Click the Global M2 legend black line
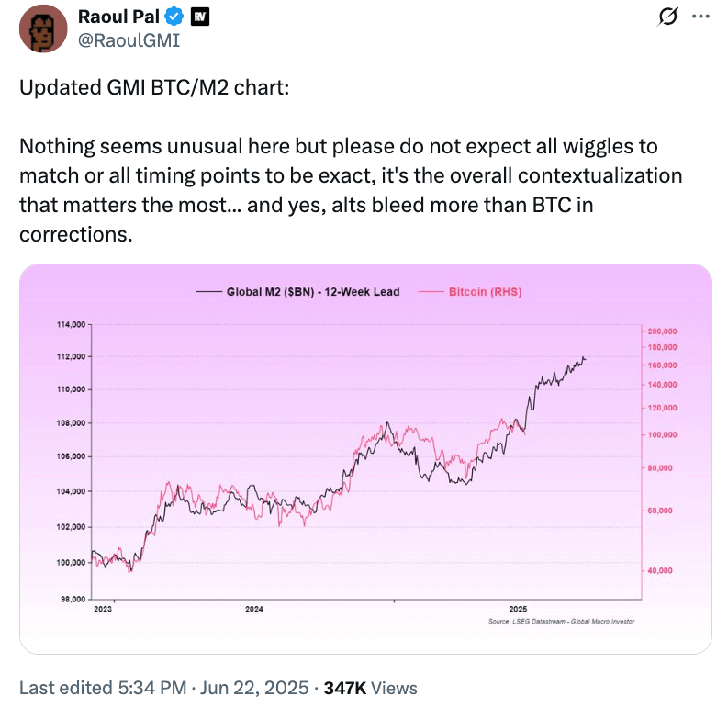The height and width of the screenshot is (719, 728). tap(209, 292)
